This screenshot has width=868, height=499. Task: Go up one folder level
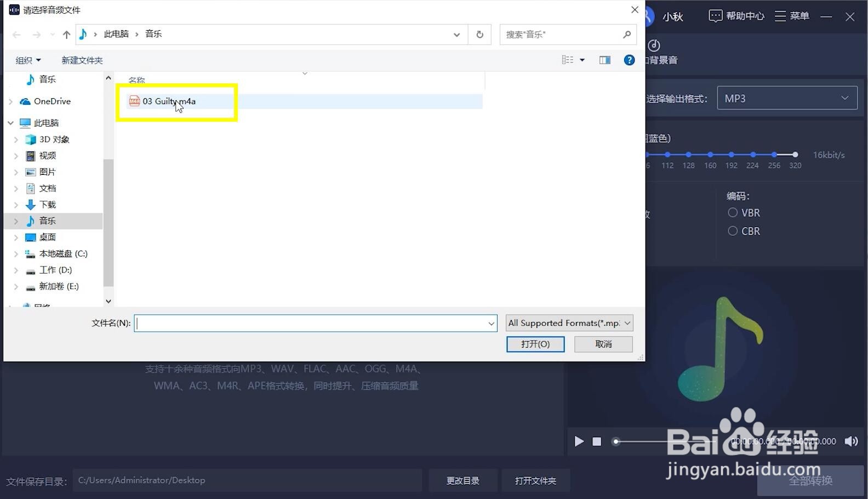point(66,35)
